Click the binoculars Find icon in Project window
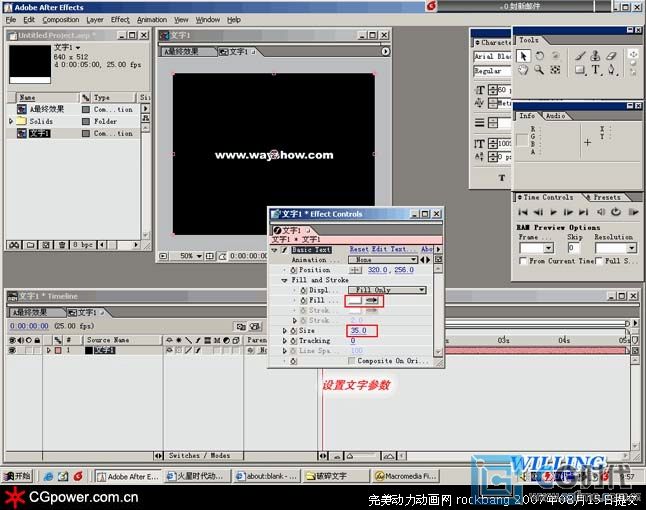Viewport: 646px width, 510px height. [x=14, y=245]
